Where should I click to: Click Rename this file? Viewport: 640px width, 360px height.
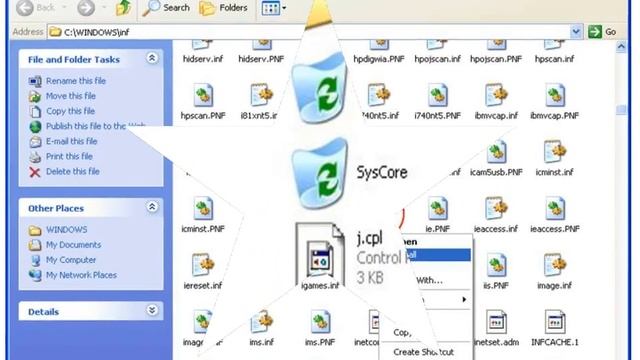click(x=76, y=81)
